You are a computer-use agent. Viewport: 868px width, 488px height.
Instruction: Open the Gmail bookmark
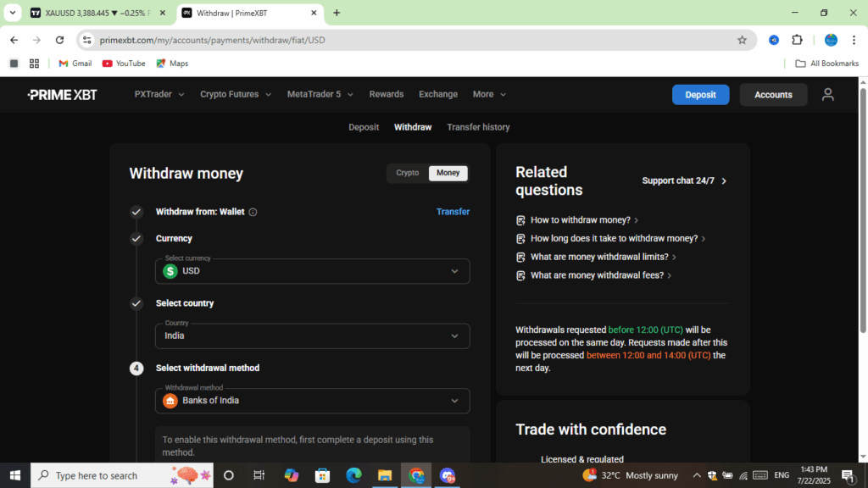click(x=75, y=64)
